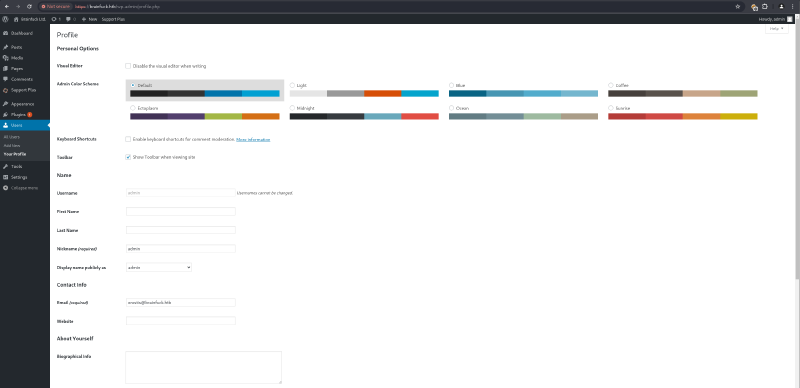Click the orange extension icon in the toolbar
This screenshot has height=388, width=800.
[754, 7]
